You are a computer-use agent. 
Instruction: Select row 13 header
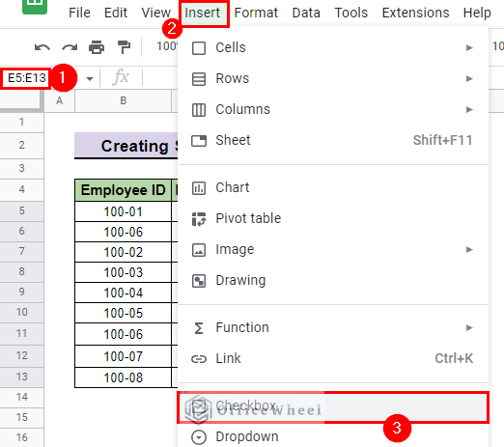pos(21,377)
